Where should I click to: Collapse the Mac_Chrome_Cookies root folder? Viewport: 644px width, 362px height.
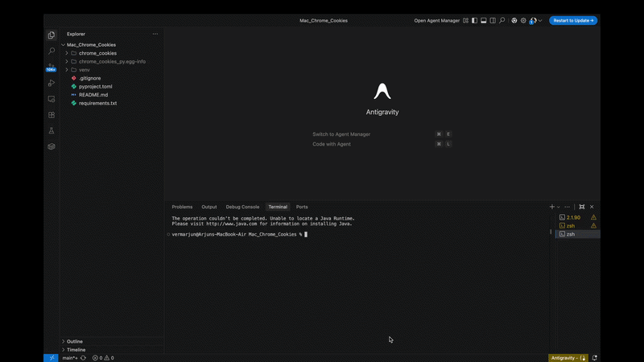tap(64, 45)
